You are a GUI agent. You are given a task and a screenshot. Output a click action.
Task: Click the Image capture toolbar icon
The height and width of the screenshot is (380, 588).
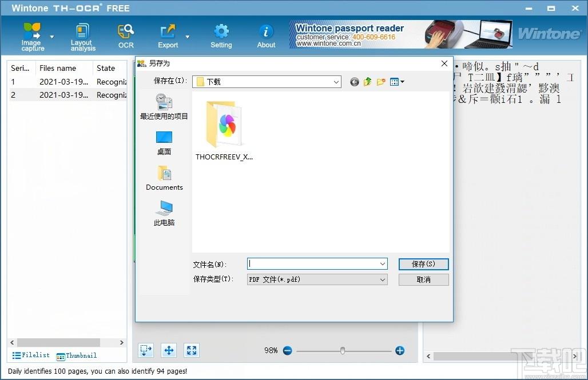pyautogui.click(x=32, y=37)
